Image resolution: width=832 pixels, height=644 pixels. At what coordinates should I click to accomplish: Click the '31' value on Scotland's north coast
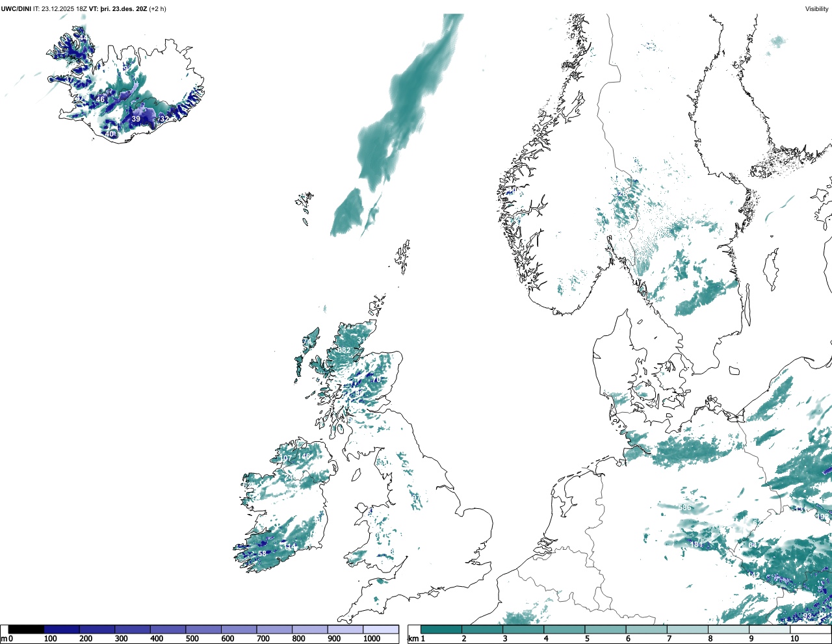pos(361,341)
